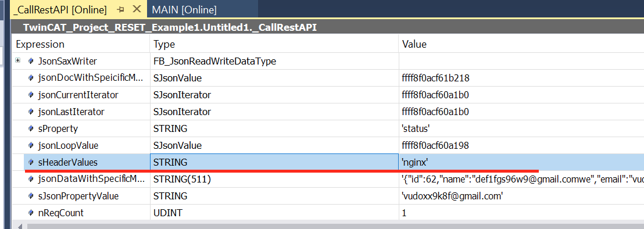Click the horizontal scrollbar at the bottom

pos(328,226)
